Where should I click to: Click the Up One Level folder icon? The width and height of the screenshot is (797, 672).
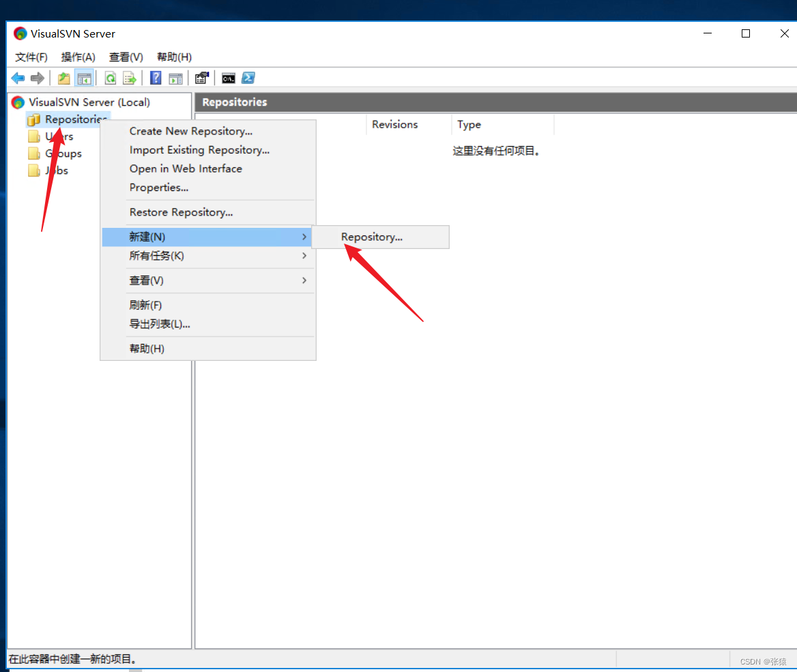coord(63,78)
